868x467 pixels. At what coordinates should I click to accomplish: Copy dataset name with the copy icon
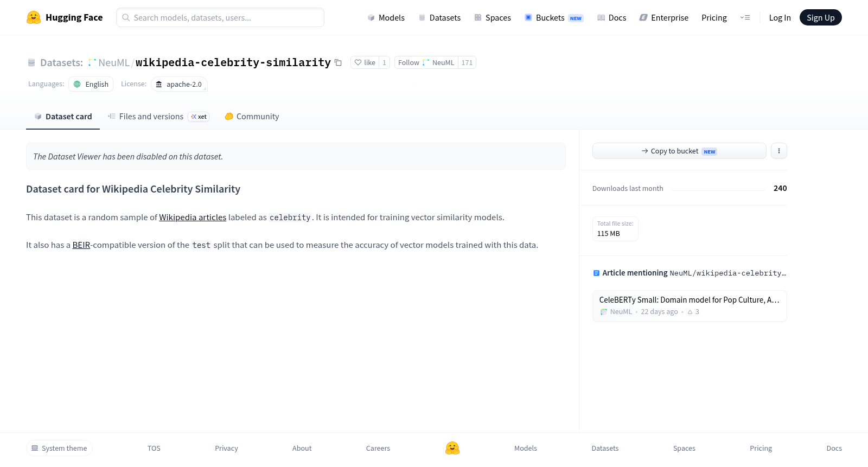tap(338, 62)
